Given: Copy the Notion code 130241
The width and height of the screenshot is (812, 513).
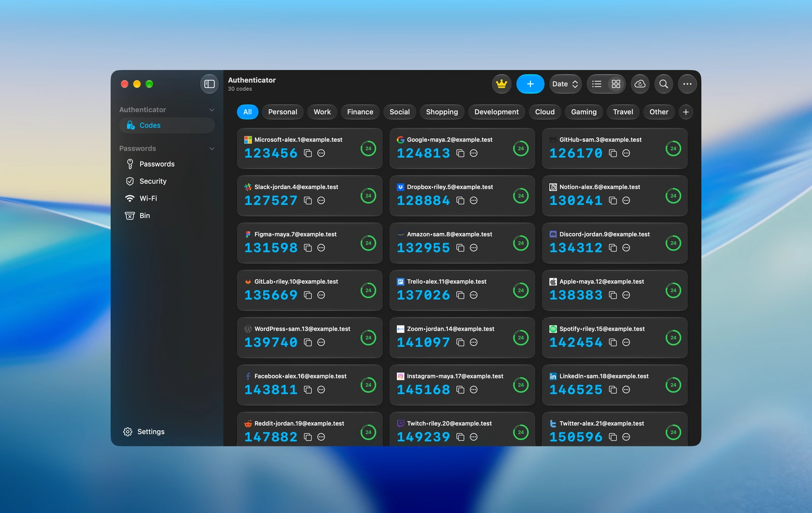Looking at the screenshot, I should 613,200.
